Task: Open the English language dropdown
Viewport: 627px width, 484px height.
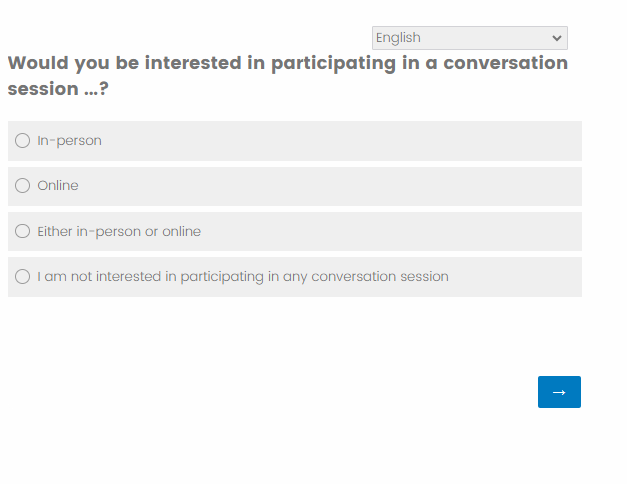Action: pyautogui.click(x=469, y=38)
